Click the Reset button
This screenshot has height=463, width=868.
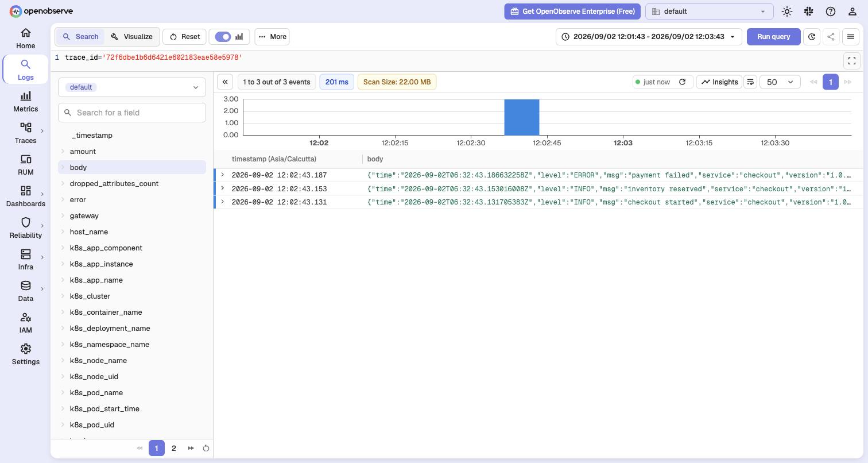coord(185,37)
